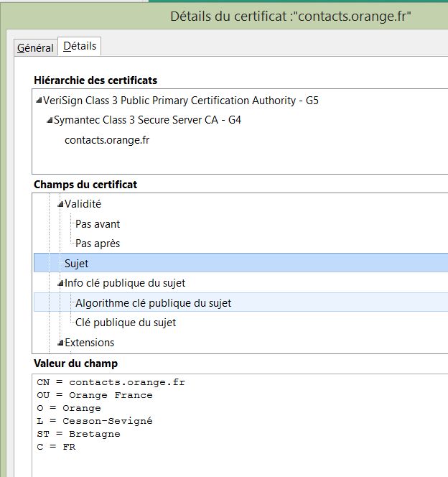Collapse the Validité field group
448x477 pixels.
coord(61,205)
